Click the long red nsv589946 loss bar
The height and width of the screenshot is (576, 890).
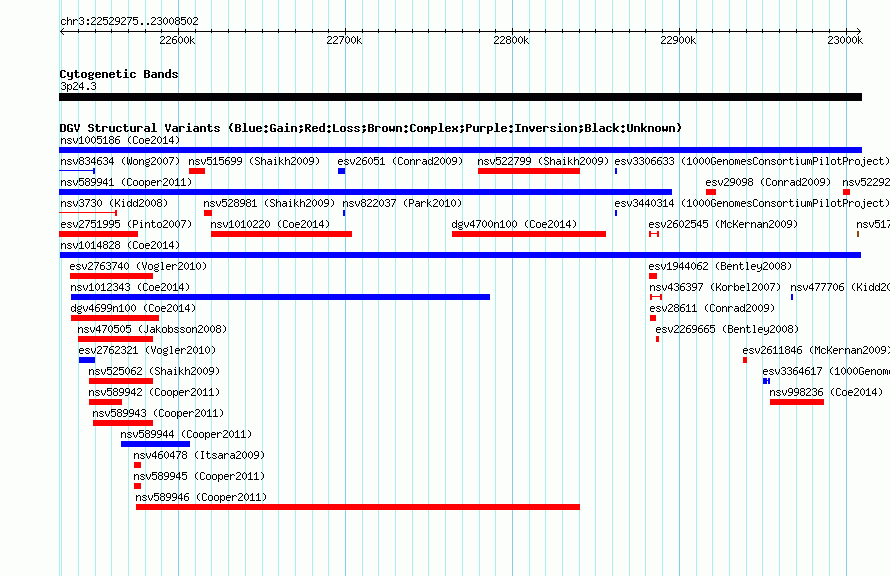(x=358, y=507)
